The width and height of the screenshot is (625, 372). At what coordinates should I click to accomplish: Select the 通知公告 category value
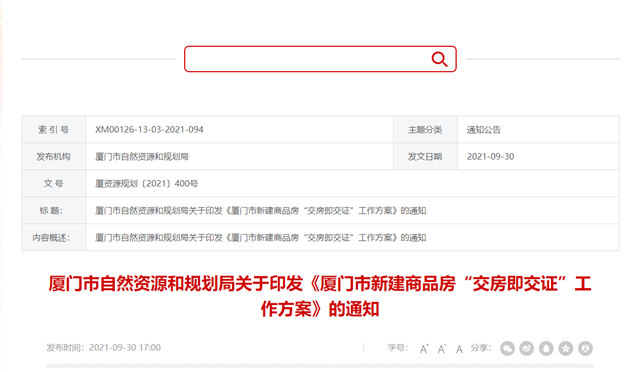coord(483,130)
